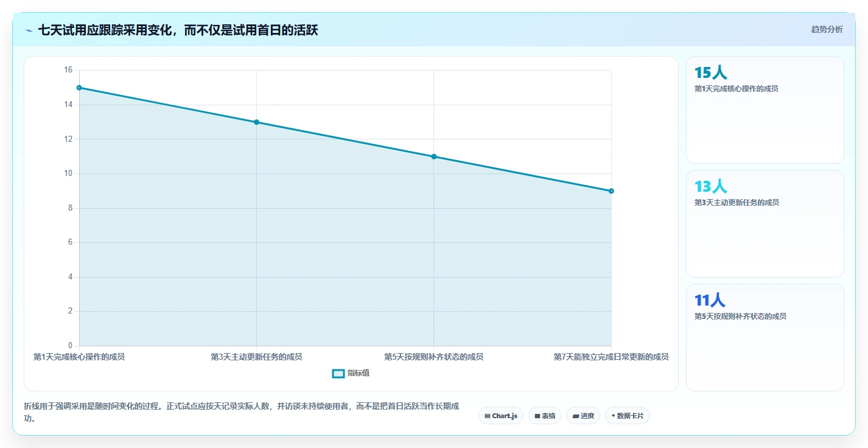868x448 pixels.
Task: Select the Chart.js chip
Action: pos(501,416)
